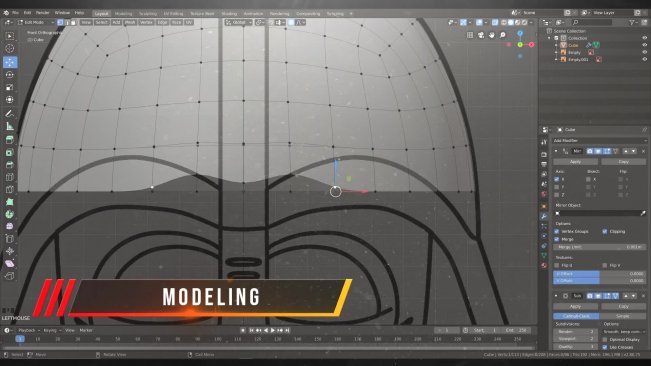Activate the Move tool
Viewport: 651px width, 366px height.
click(10, 62)
